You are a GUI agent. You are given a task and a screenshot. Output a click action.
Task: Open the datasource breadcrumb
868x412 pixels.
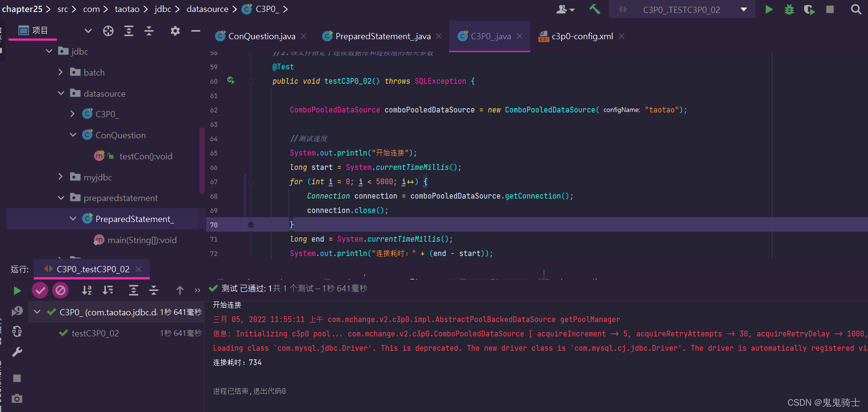click(x=208, y=9)
